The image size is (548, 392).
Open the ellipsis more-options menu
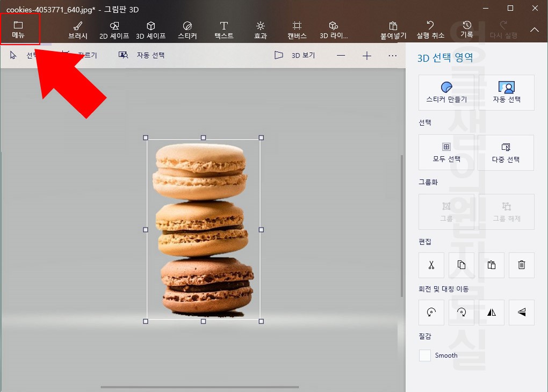click(393, 55)
